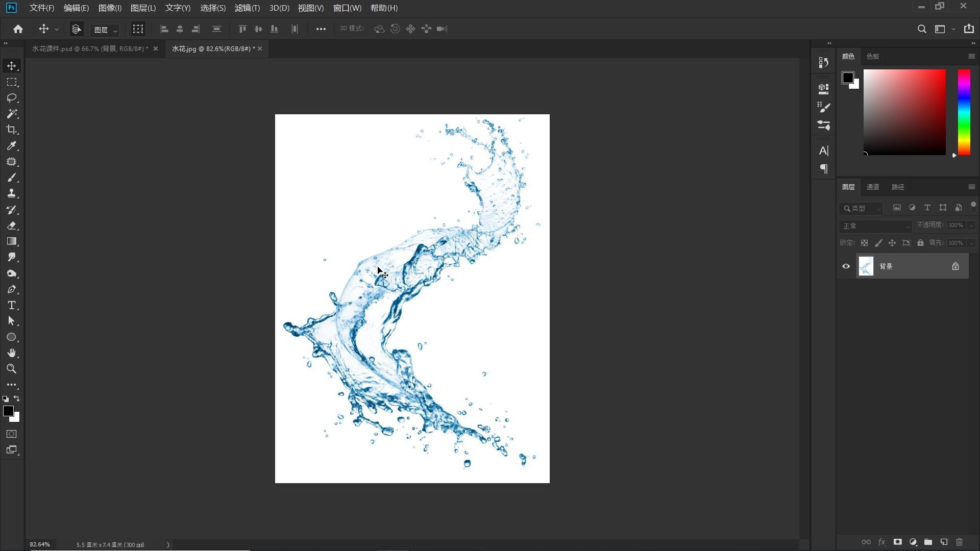Open the search magnifier in options bar
Image resolution: width=980 pixels, height=551 pixels.
(922, 29)
